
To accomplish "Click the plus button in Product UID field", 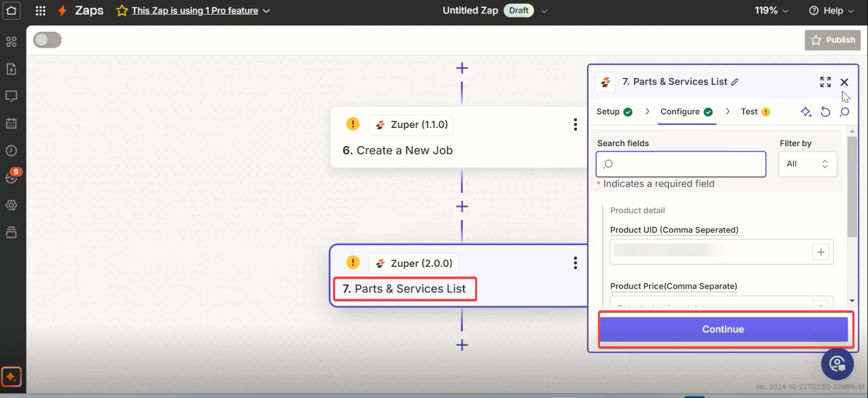I will click(x=821, y=252).
